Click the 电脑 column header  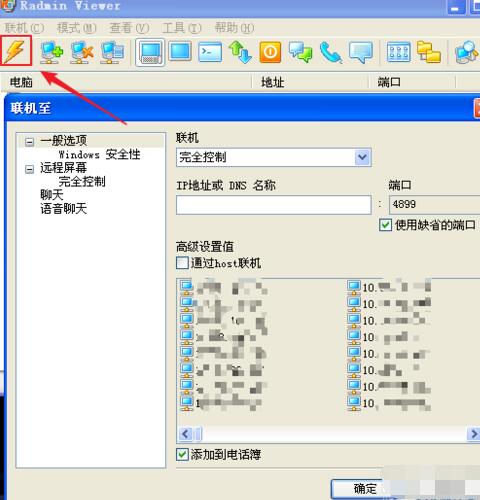(x=126, y=82)
